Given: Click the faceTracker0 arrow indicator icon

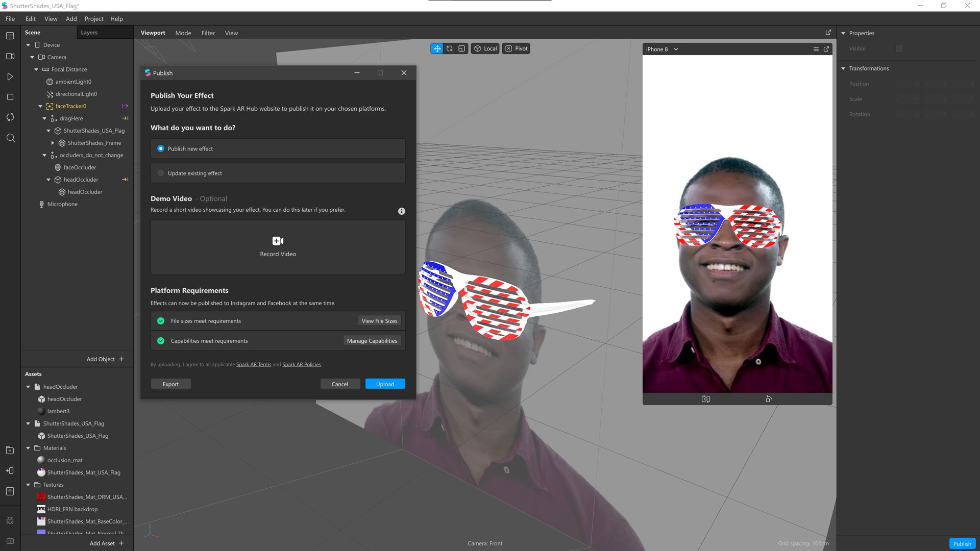Looking at the screenshot, I should 125,106.
